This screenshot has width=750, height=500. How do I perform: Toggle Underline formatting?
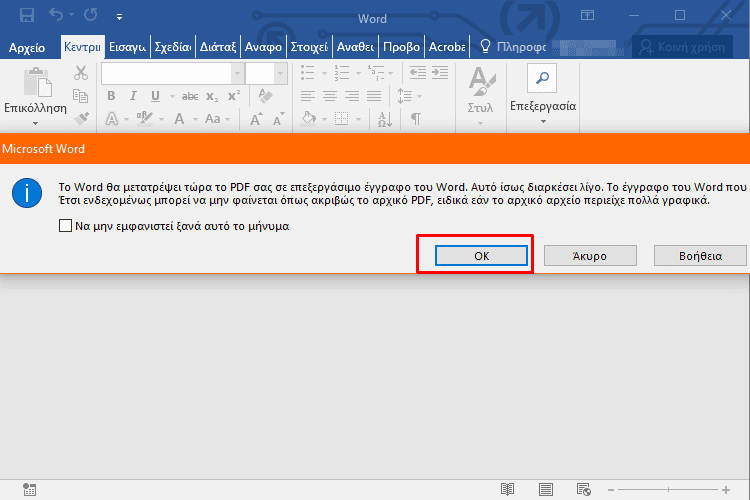coord(155,96)
